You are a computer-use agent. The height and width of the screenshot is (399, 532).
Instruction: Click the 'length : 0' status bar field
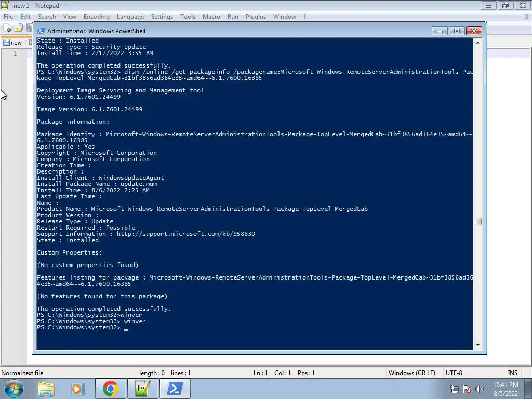click(152, 373)
